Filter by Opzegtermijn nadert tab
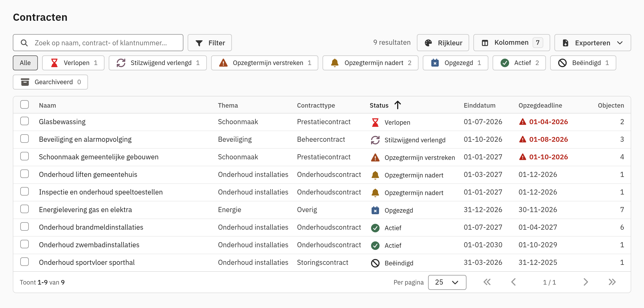Screen dimensions: 644x308 pos(370,63)
